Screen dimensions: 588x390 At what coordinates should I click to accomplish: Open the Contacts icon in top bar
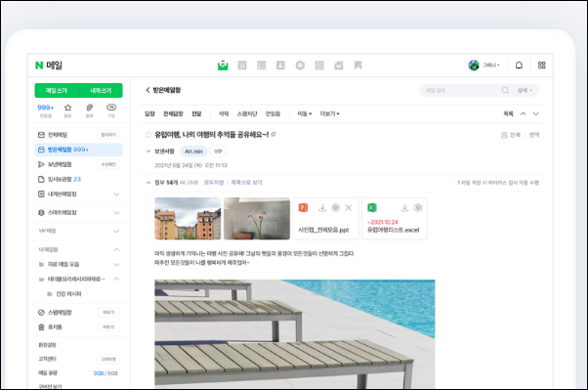[280, 65]
